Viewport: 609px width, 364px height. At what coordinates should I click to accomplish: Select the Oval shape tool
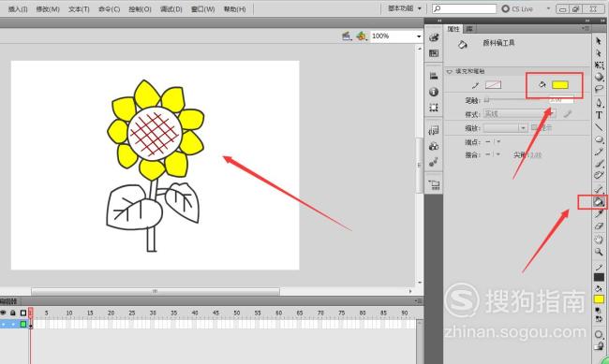click(599, 138)
